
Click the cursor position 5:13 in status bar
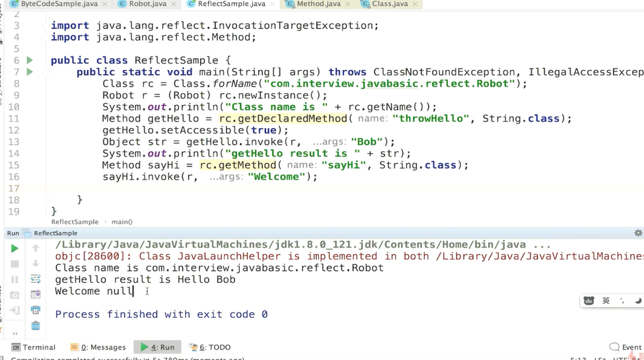[578, 359]
